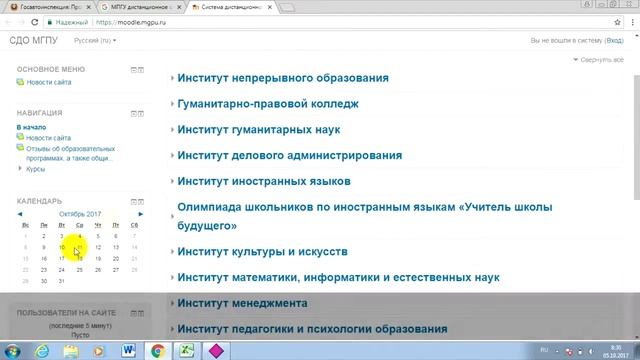Expand Институт культуры и искусств arrow

[x=172, y=251]
